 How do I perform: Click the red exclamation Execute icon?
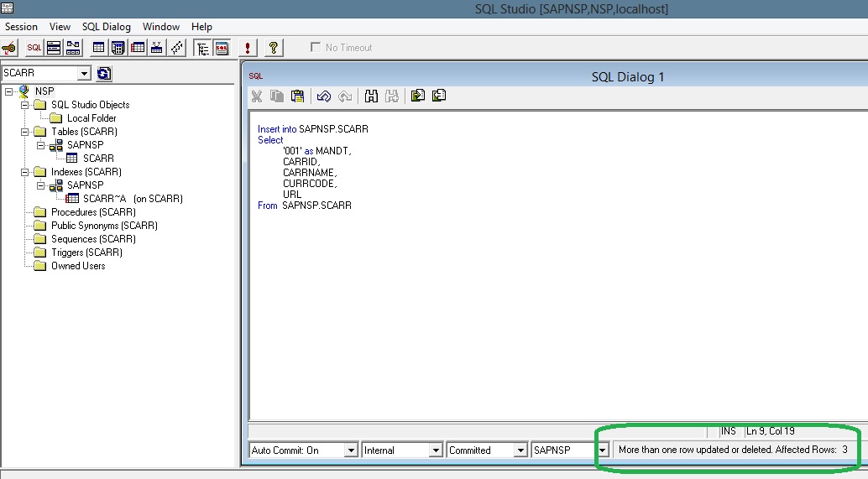[248, 48]
